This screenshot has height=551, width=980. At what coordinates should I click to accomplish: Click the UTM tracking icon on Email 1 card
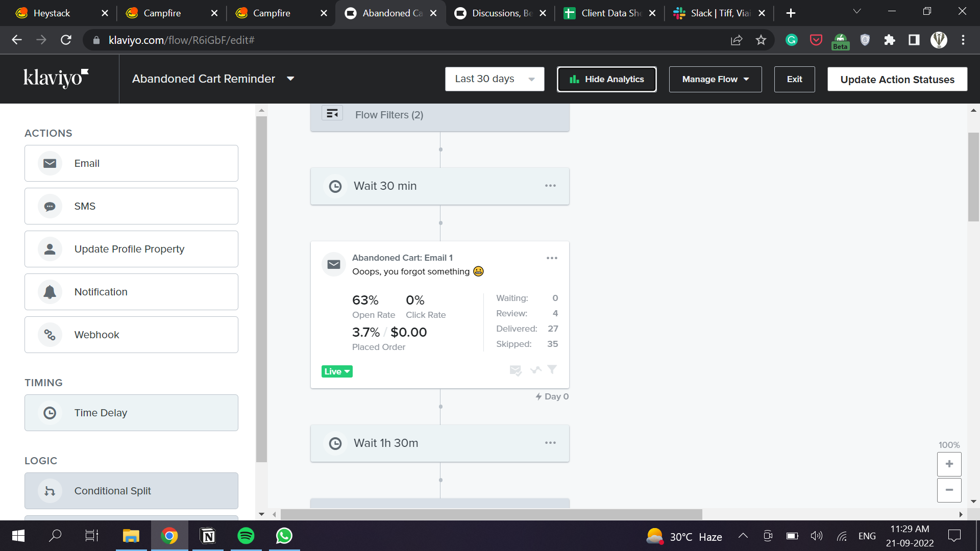point(535,370)
